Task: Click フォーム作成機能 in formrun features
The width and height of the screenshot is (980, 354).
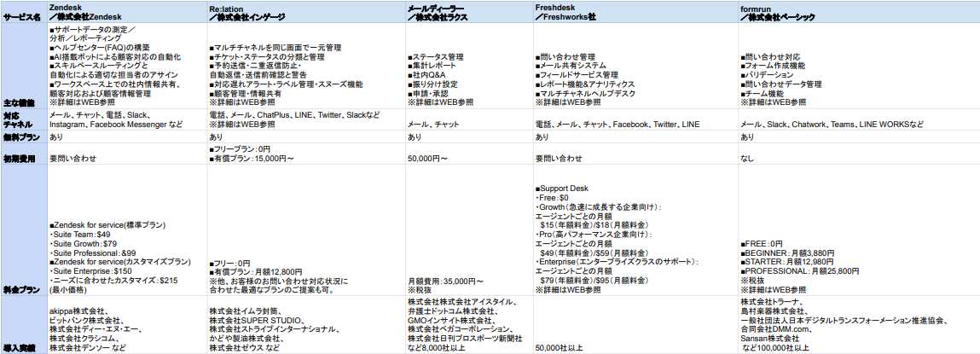Action: tap(773, 66)
